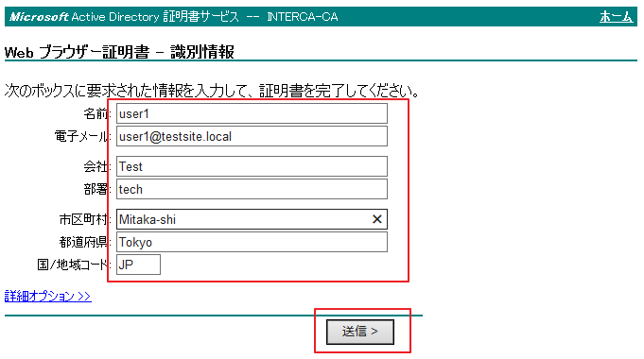Click the heading Web ブラウザー証明書 - 識別情報
Viewport: 644px width, 359px height.
119,52
